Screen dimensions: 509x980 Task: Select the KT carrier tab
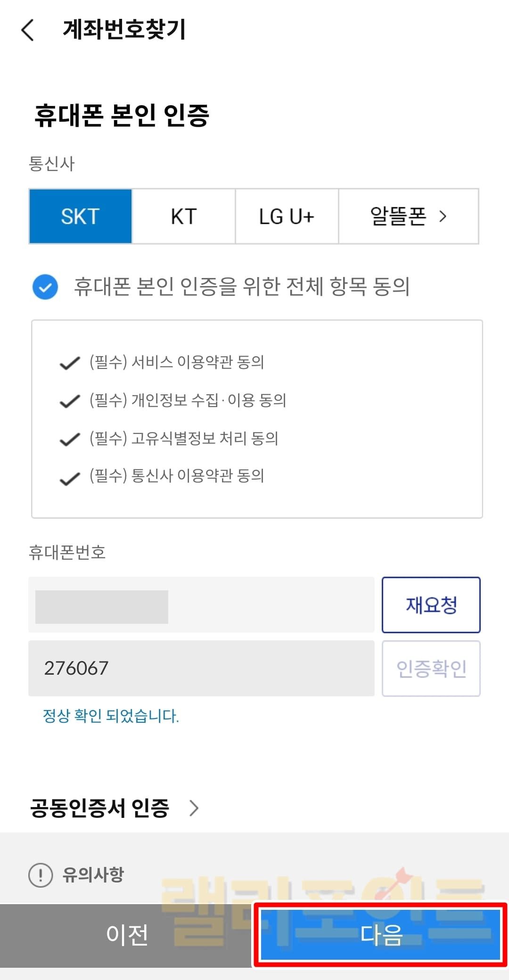click(184, 217)
